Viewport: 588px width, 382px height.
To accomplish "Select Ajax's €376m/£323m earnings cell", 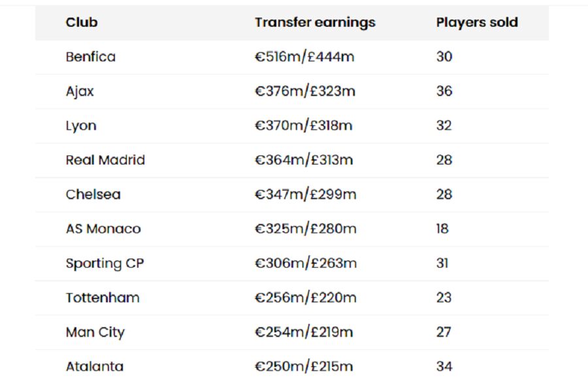I will tap(305, 91).
